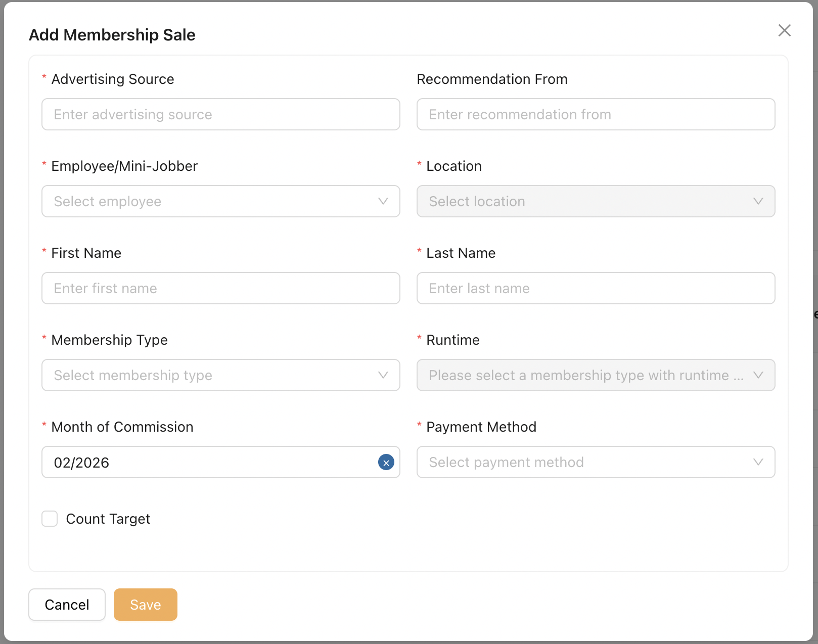This screenshot has width=818, height=644.
Task: Click the Select employee dropdown arrow
Action: (x=383, y=201)
